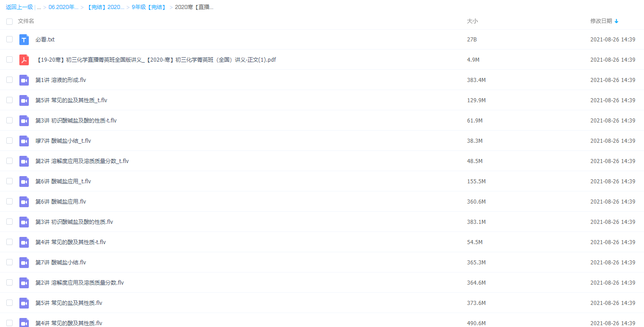Open the 【完结】2020... breadcrumb folder

click(105, 7)
